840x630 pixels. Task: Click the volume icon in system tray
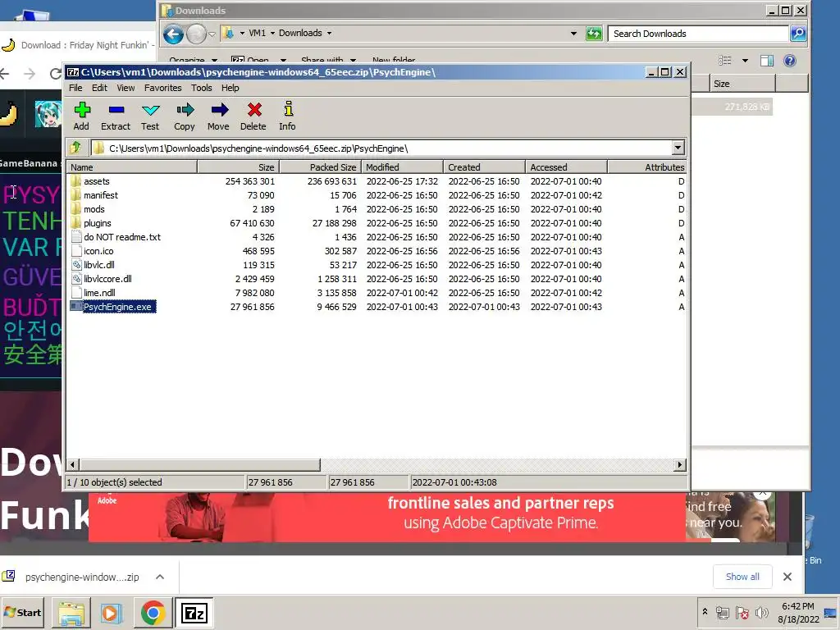coord(761,613)
